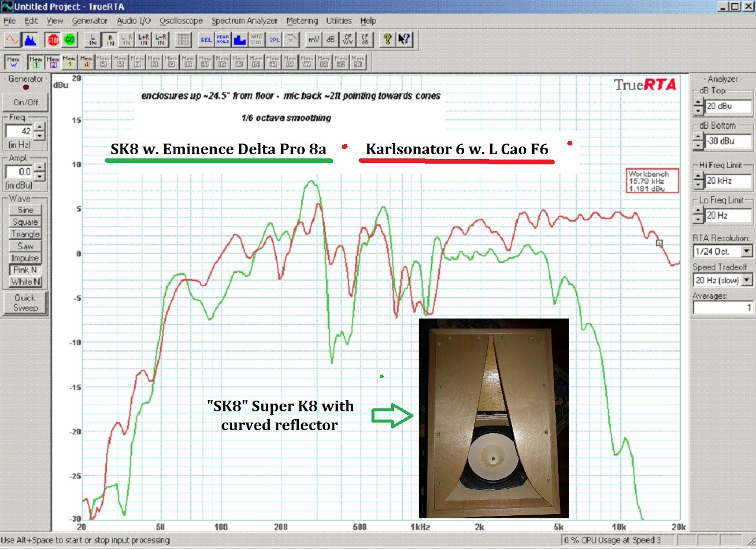The width and height of the screenshot is (756, 549).
Task: Toggle the R IN right input
Action: (110, 40)
